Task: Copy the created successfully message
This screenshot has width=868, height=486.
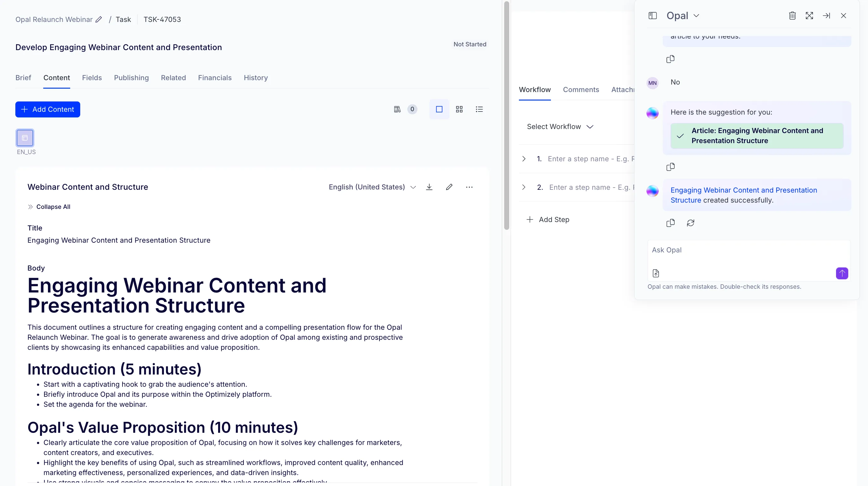Action: (x=671, y=223)
